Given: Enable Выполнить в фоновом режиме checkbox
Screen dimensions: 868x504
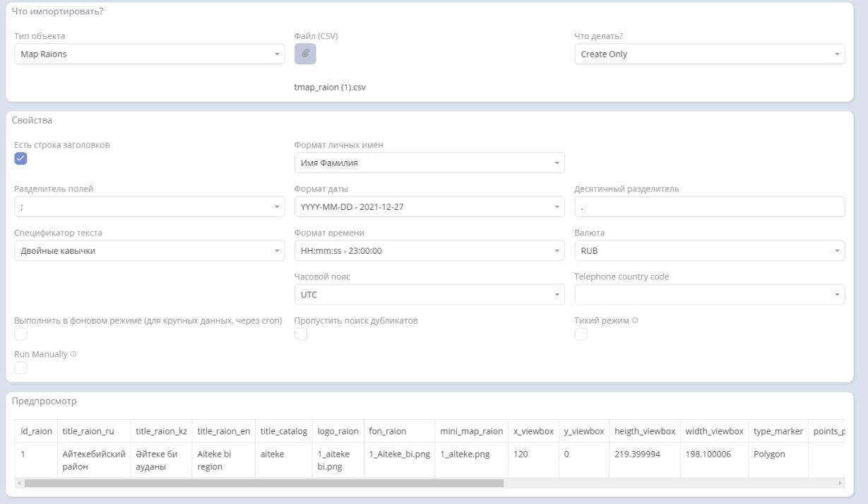Looking at the screenshot, I should 20,334.
